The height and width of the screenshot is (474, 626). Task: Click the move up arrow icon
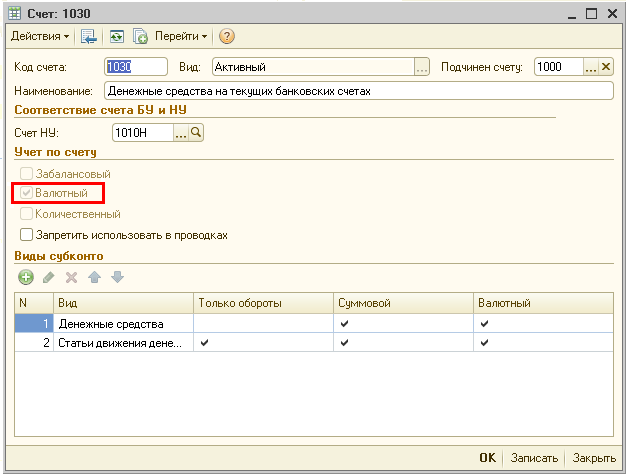point(93,277)
